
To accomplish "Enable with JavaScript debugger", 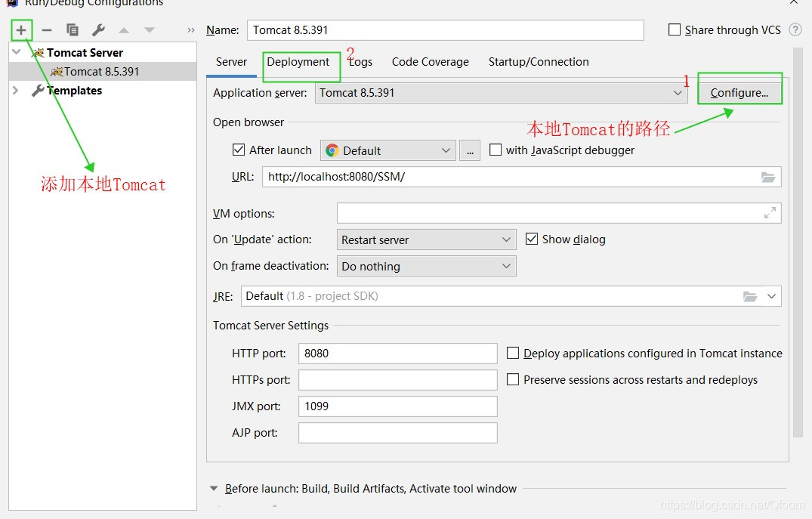I will 495,150.
